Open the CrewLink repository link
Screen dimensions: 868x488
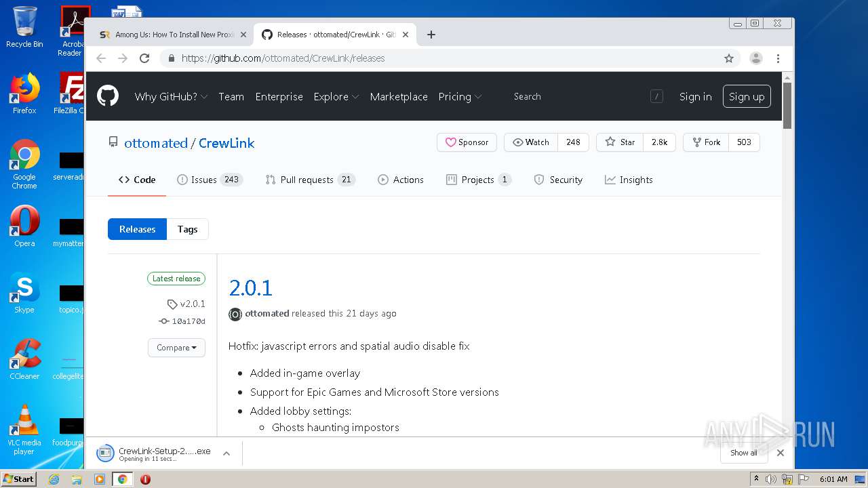click(226, 143)
